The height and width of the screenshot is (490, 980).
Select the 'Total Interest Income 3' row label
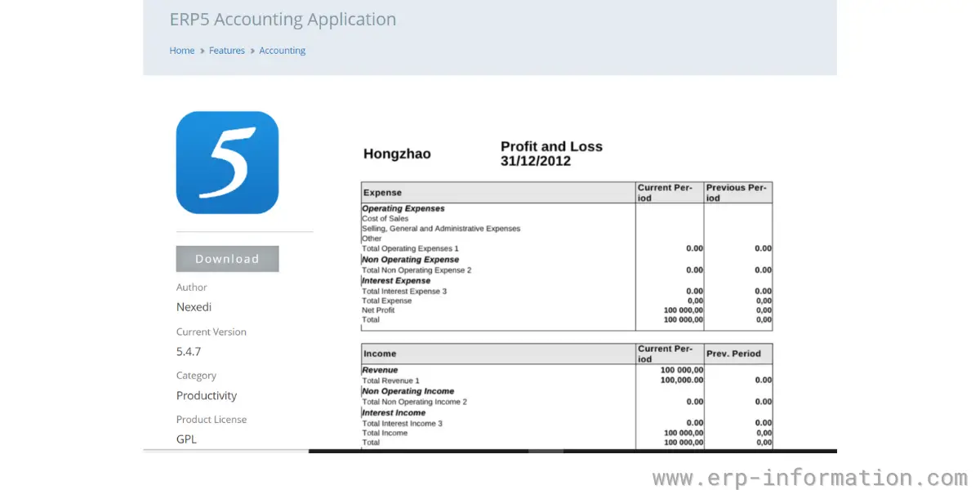[403, 424]
